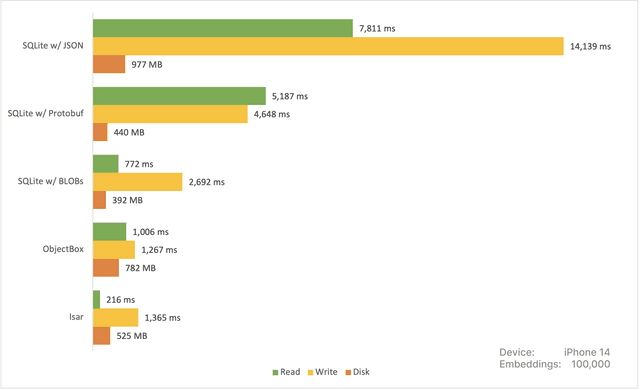The width and height of the screenshot is (640, 390).
Task: Click the orange Disk legend swatch
Action: [348, 372]
